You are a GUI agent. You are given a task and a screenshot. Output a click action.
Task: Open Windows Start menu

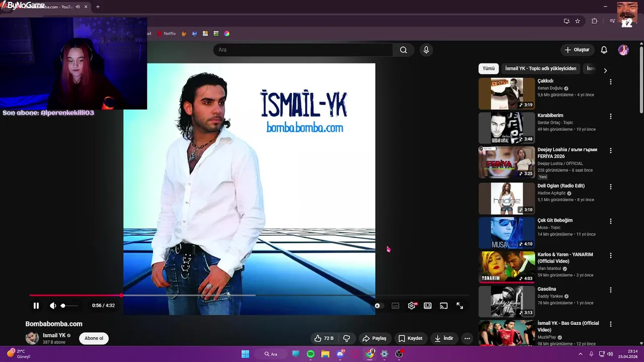click(245, 354)
